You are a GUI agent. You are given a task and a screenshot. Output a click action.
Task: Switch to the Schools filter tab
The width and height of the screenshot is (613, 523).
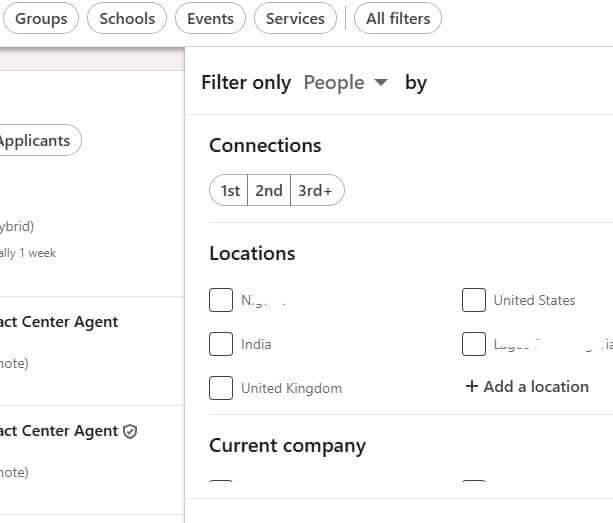pyautogui.click(x=127, y=18)
